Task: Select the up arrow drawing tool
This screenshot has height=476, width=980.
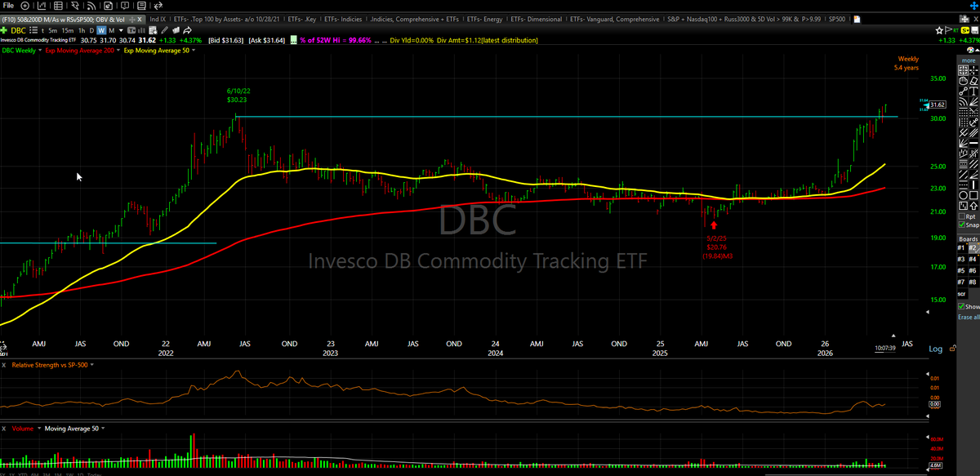Action: pos(973,206)
